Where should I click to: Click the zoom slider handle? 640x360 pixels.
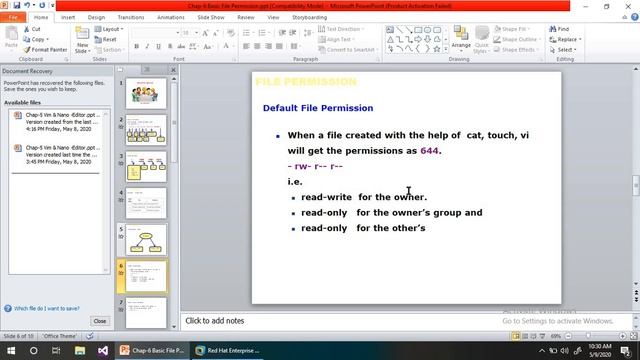click(x=588, y=336)
